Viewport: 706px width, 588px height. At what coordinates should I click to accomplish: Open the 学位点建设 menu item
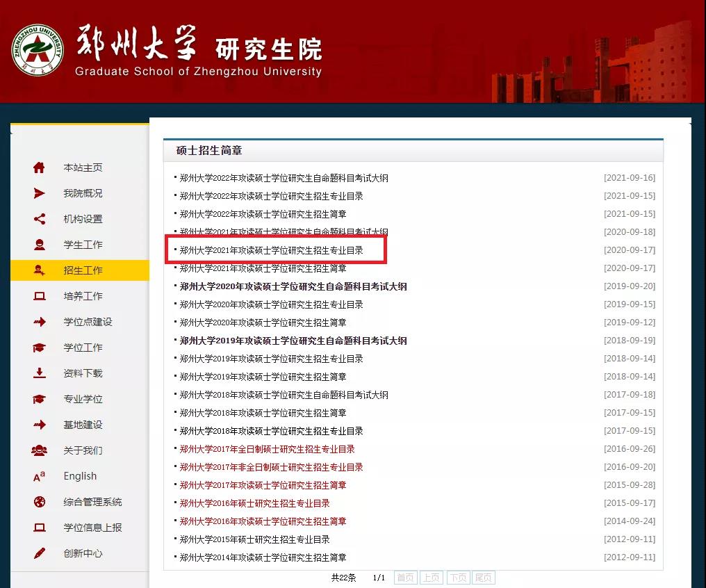88,322
